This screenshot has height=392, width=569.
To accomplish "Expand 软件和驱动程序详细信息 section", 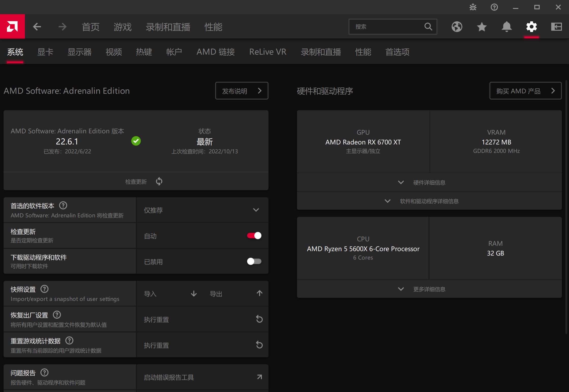I will [x=429, y=201].
